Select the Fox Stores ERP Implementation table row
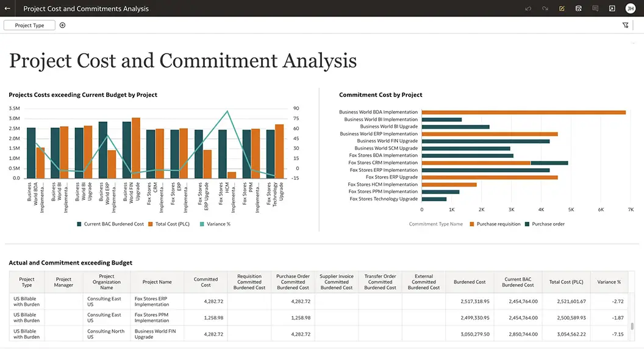The image size is (644, 362). [x=152, y=302]
